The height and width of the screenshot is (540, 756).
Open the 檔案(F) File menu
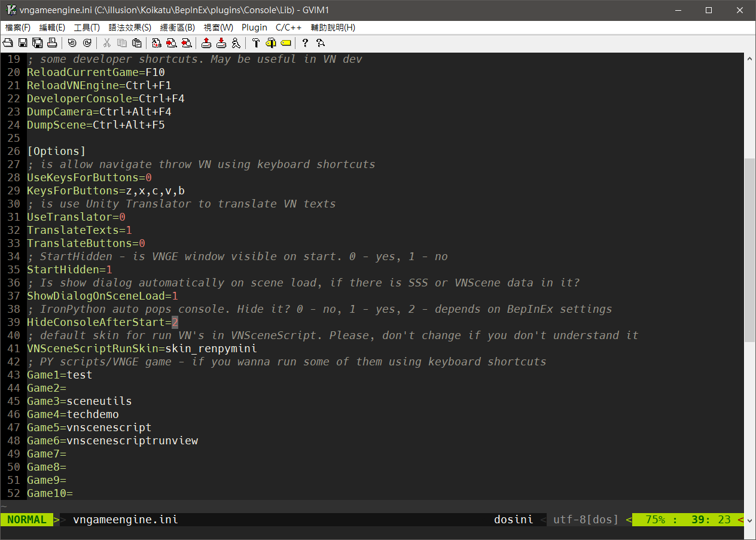coord(18,28)
